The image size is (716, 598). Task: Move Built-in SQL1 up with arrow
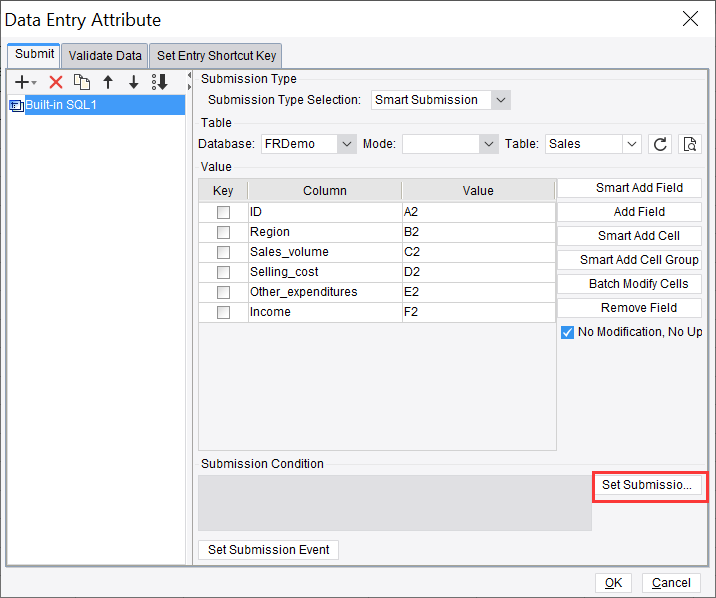coord(108,82)
